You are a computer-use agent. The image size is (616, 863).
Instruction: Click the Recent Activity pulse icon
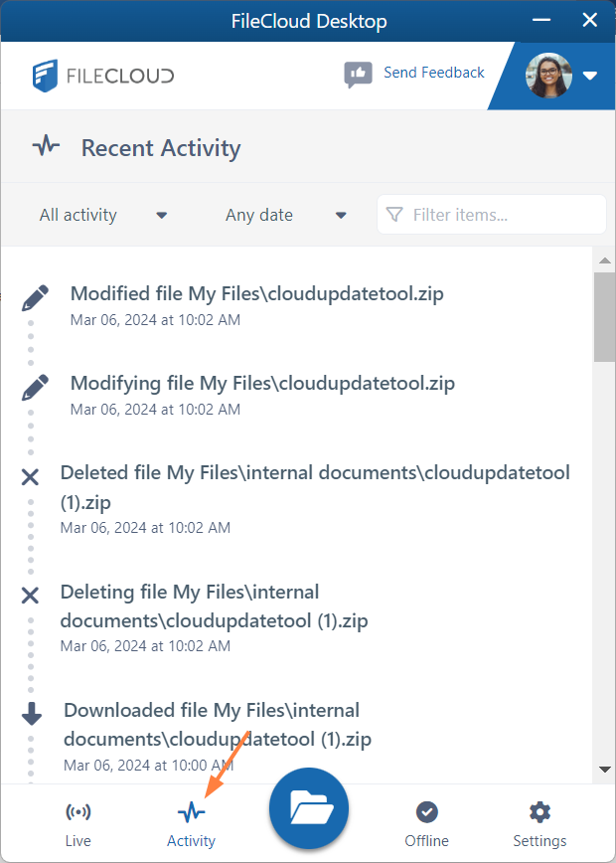tap(45, 145)
